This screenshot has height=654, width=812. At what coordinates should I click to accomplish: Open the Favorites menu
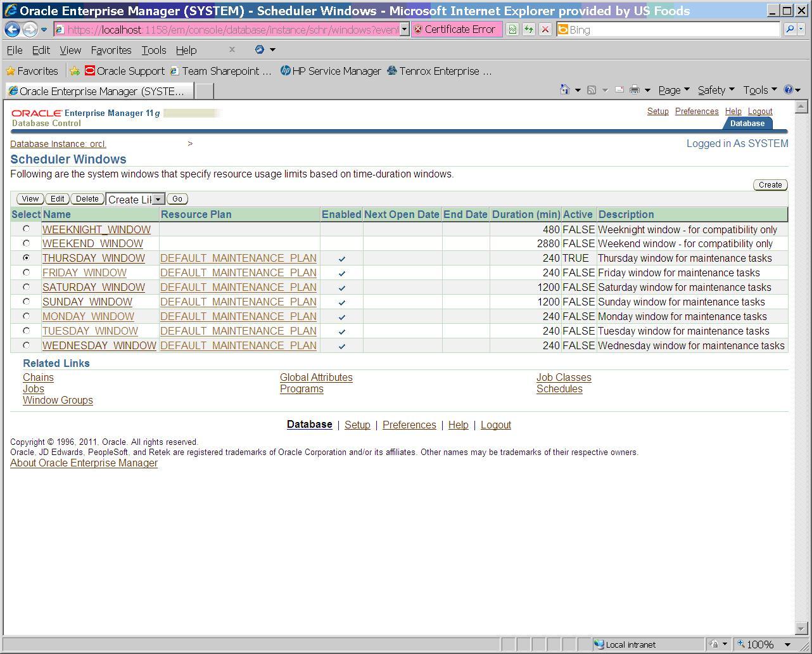click(x=111, y=50)
